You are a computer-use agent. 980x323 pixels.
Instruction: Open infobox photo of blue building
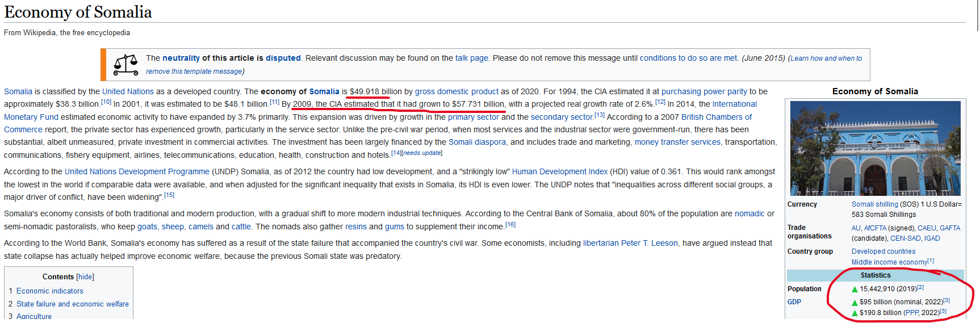click(x=875, y=148)
